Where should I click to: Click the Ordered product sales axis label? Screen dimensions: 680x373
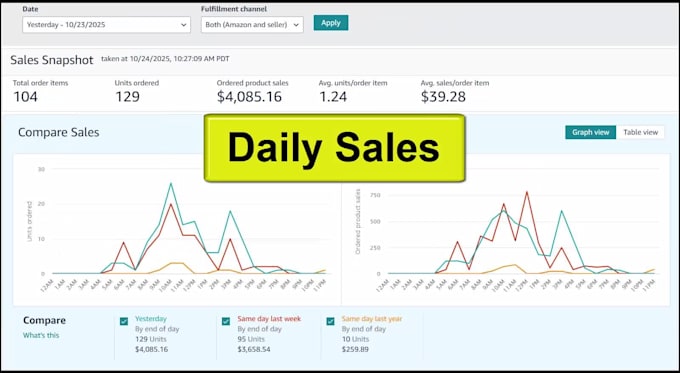pyautogui.click(x=358, y=221)
